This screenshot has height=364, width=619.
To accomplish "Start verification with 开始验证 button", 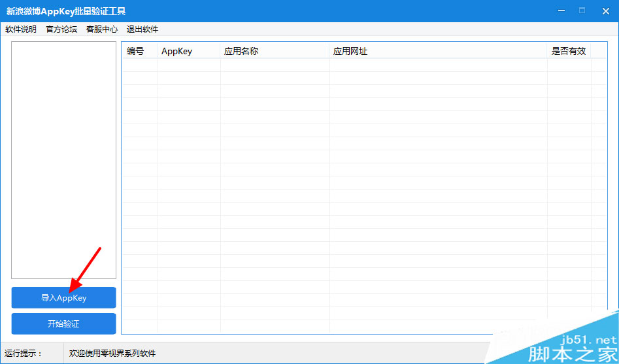I will (63, 323).
